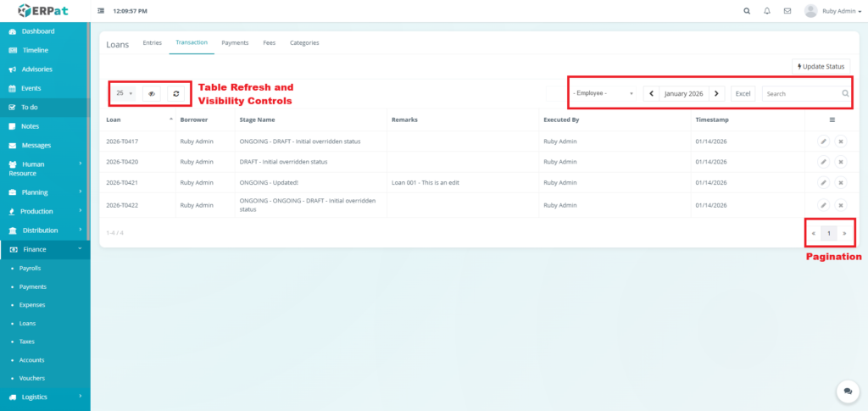
Task: Open the 25 rows-per-page dropdown
Action: 125,93
